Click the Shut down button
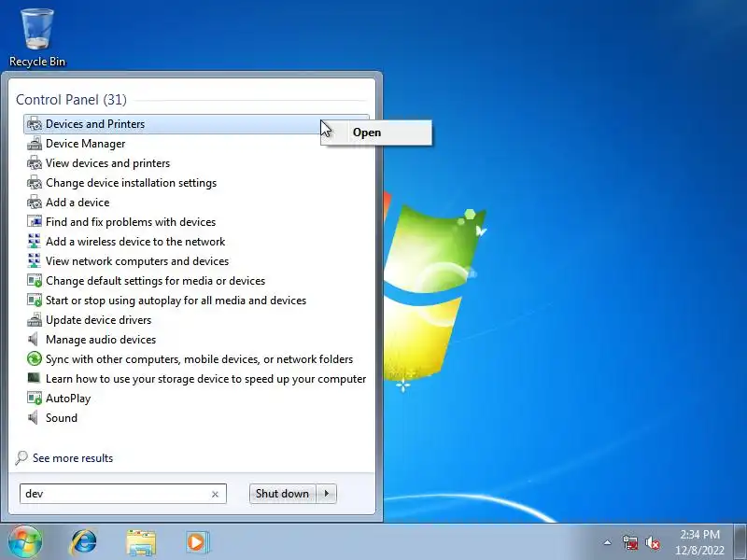Image resolution: width=747 pixels, height=560 pixels. 283,494
